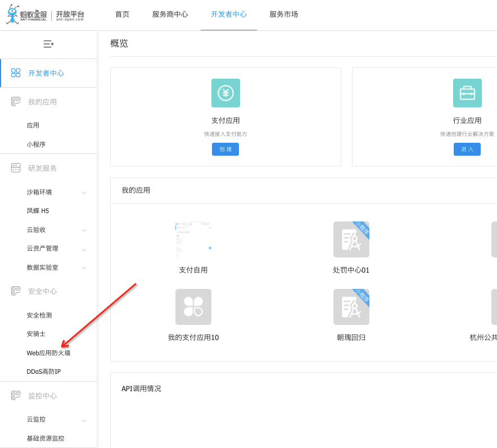This screenshot has height=448, width=497.
Task: Click the 云验收 sidebar label
Action: pos(36,230)
